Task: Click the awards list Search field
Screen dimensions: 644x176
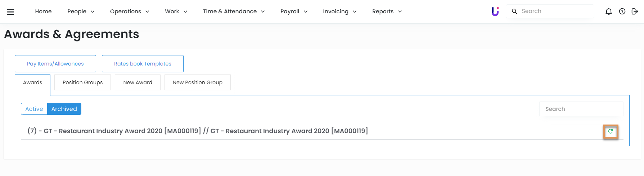Action: tap(581, 109)
